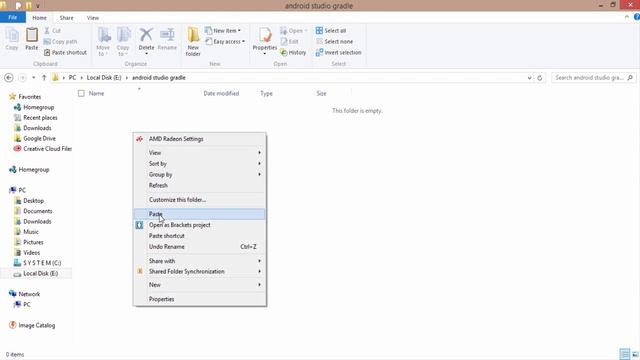Create a New folder from ribbon

tap(193, 42)
